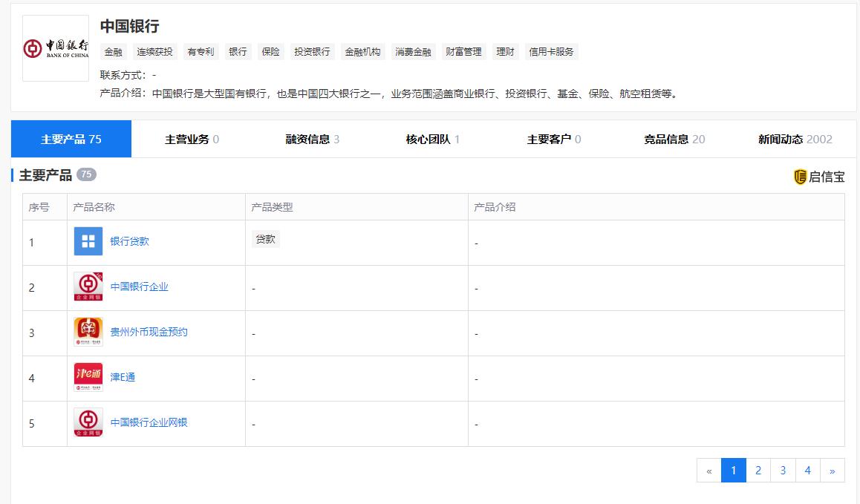860x504 pixels.
Task: Click the Bank of China company logo
Action: coord(56,48)
